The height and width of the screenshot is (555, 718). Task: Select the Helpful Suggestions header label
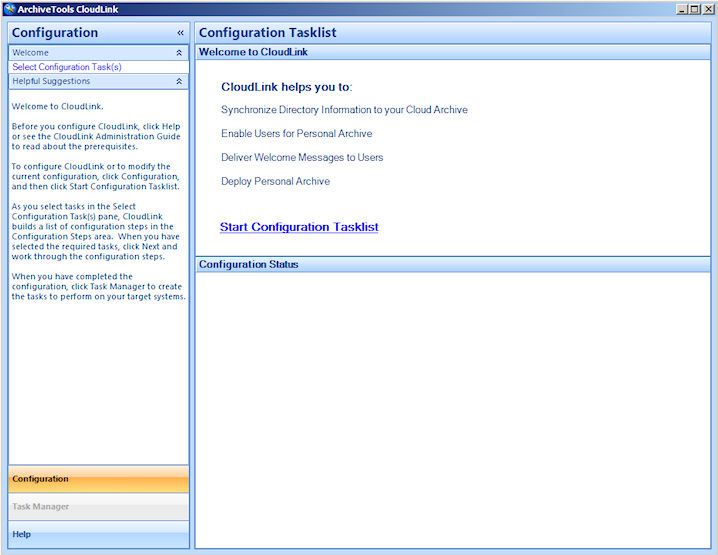pos(51,81)
